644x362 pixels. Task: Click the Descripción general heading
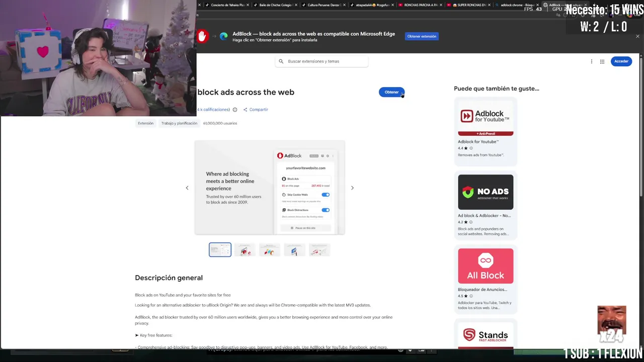[x=169, y=278]
